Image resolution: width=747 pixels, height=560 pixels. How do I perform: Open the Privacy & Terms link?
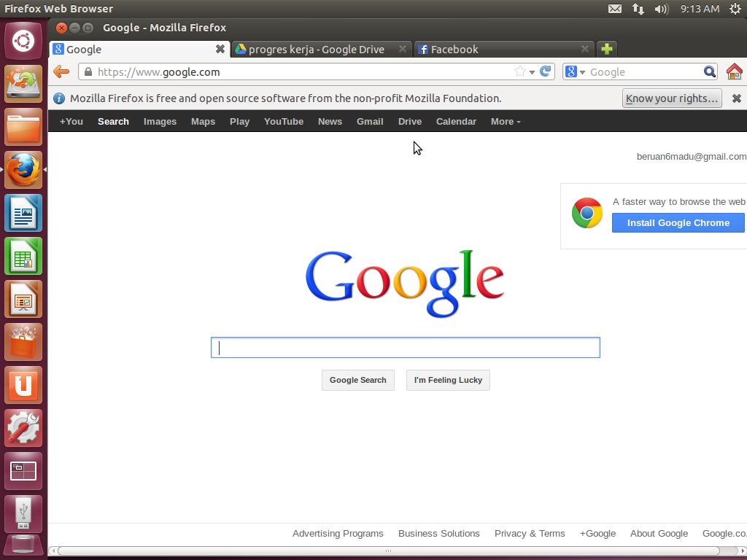coord(530,533)
